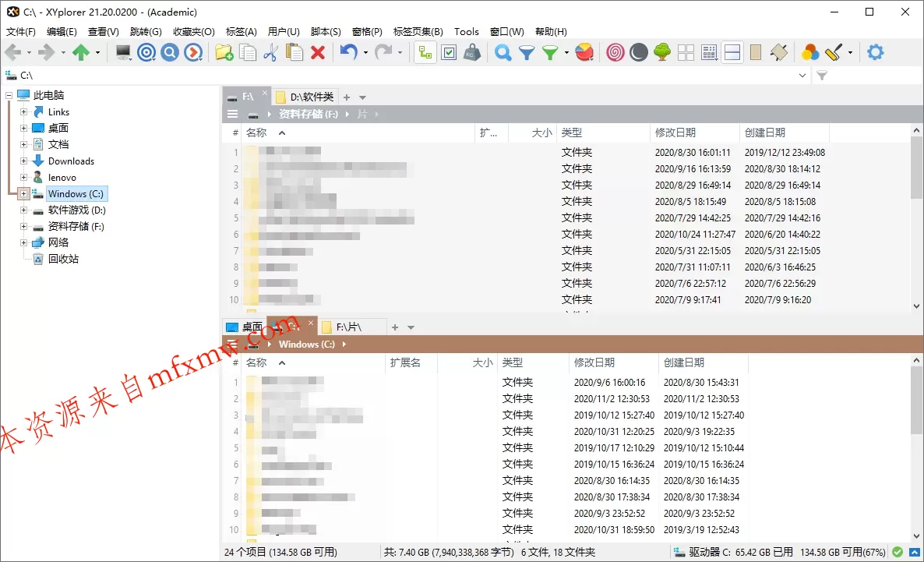Image resolution: width=924 pixels, height=562 pixels.
Task: Click the green checkmark status icon
Action: [x=897, y=552]
